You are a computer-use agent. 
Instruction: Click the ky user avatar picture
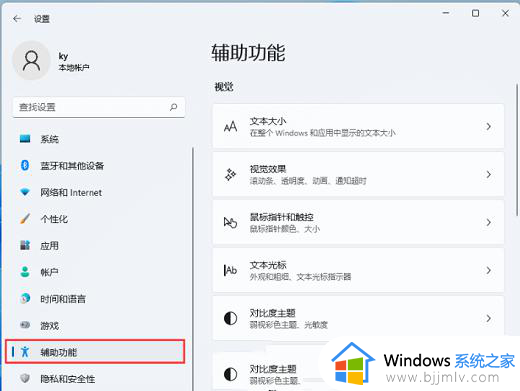pyautogui.click(x=31, y=61)
